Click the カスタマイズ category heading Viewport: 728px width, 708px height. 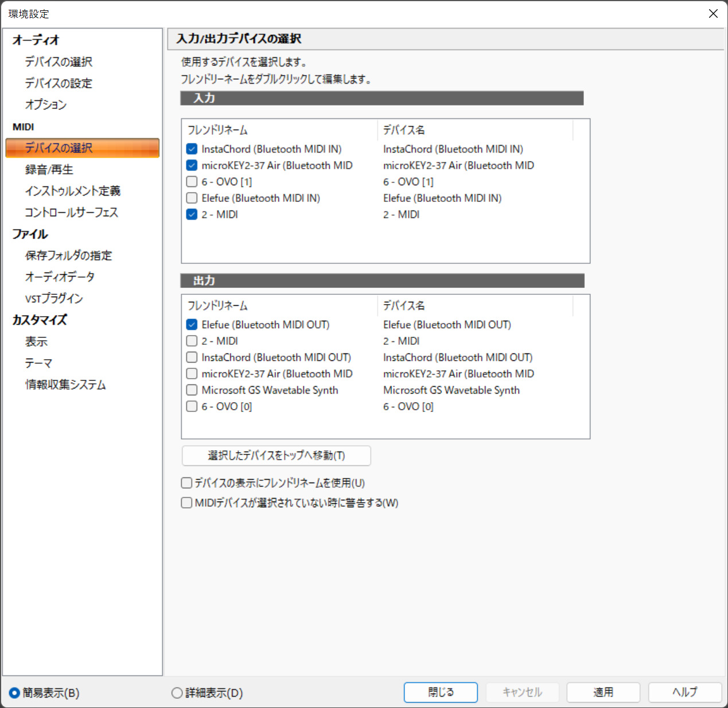tap(40, 320)
